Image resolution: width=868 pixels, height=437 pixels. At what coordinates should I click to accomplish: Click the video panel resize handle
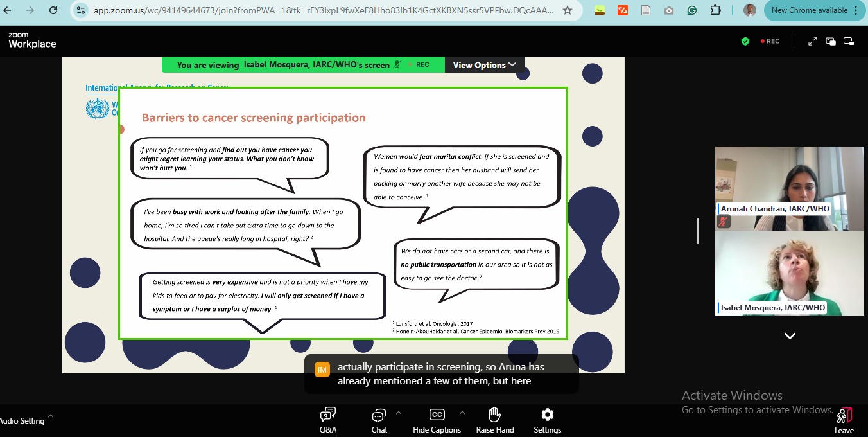(x=698, y=231)
